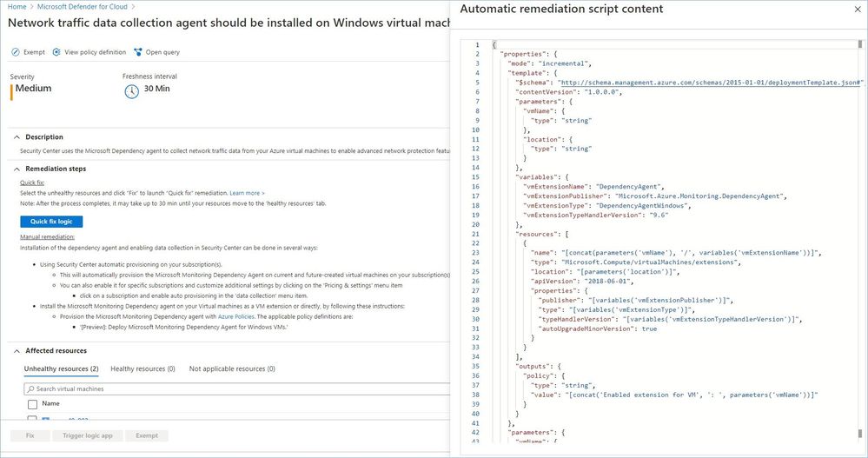
Task: Click Search virtual machines input field
Action: [238, 388]
